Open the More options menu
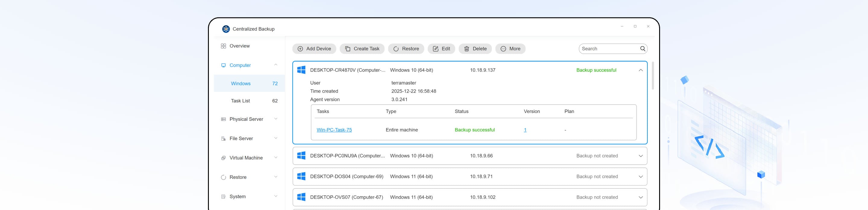 (510, 49)
